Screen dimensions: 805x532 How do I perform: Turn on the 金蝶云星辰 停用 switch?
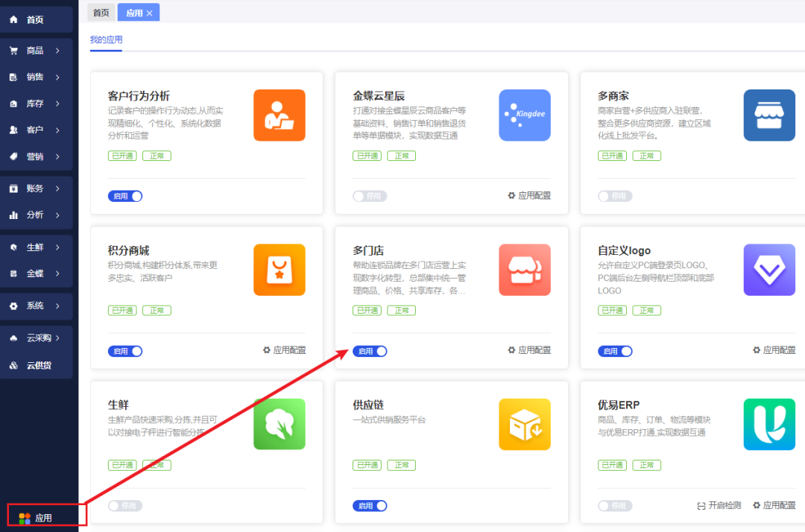coord(370,195)
